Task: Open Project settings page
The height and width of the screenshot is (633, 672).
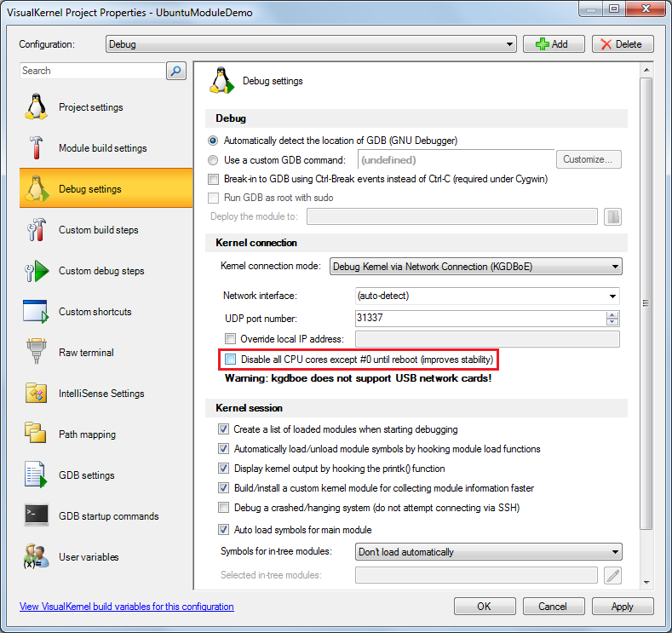Action: pyautogui.click(x=106, y=106)
